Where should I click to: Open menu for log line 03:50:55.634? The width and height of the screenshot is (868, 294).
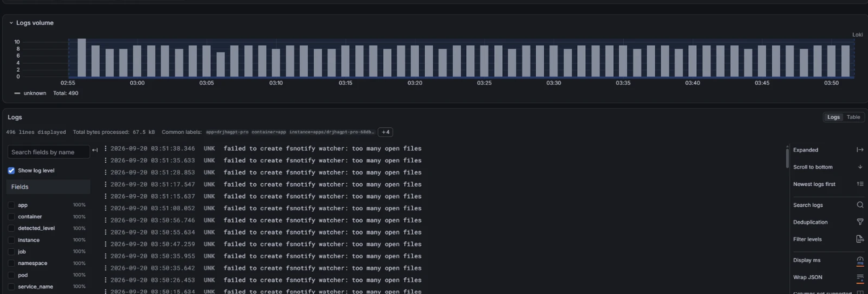click(105, 232)
